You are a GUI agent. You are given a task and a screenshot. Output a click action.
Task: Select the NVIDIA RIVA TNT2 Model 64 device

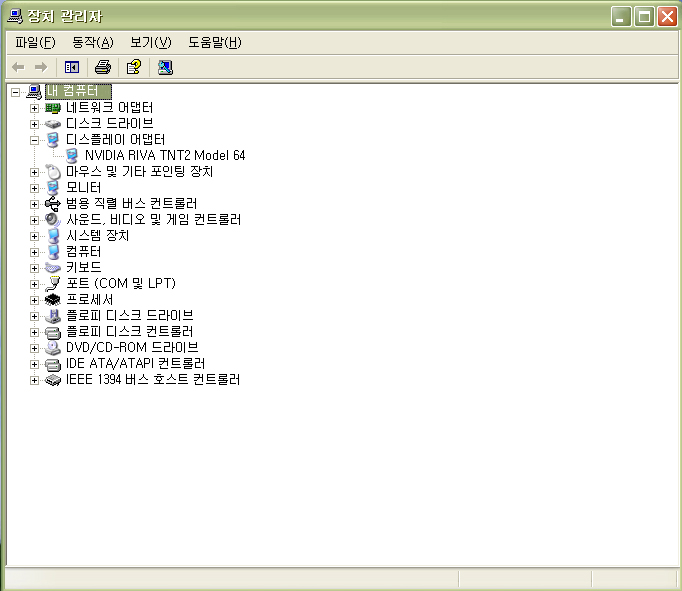click(x=164, y=155)
